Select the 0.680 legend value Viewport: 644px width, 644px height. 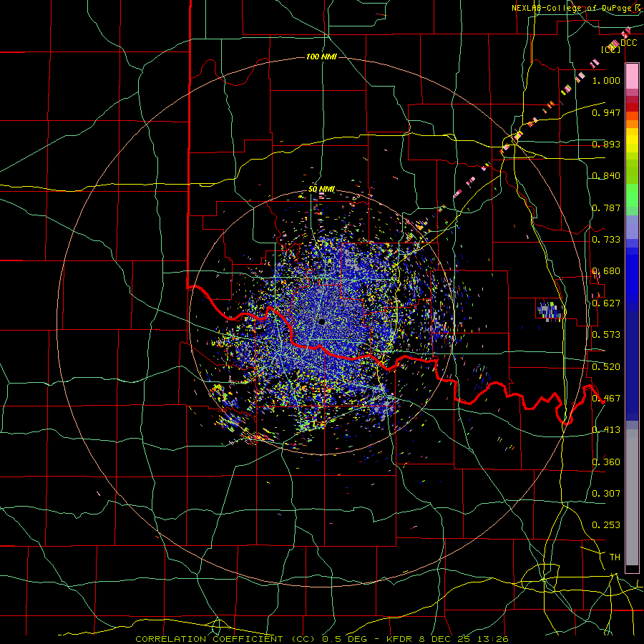(606, 271)
